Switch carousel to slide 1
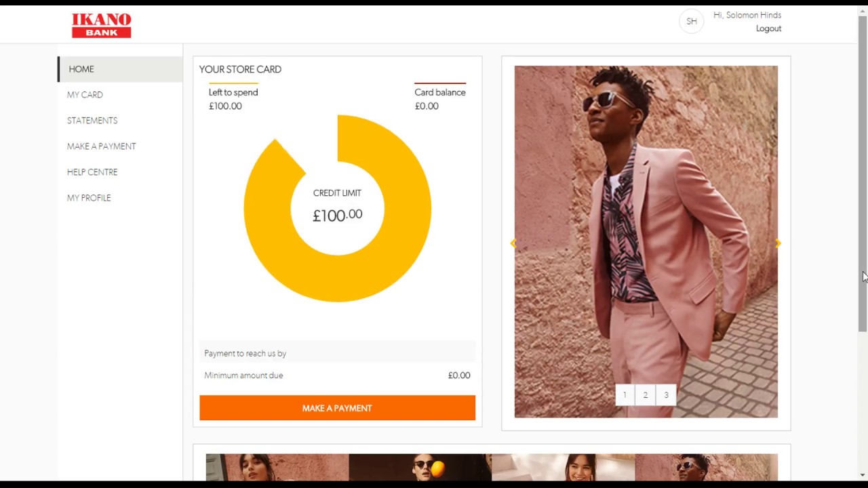This screenshot has width=868, height=488. [x=625, y=395]
